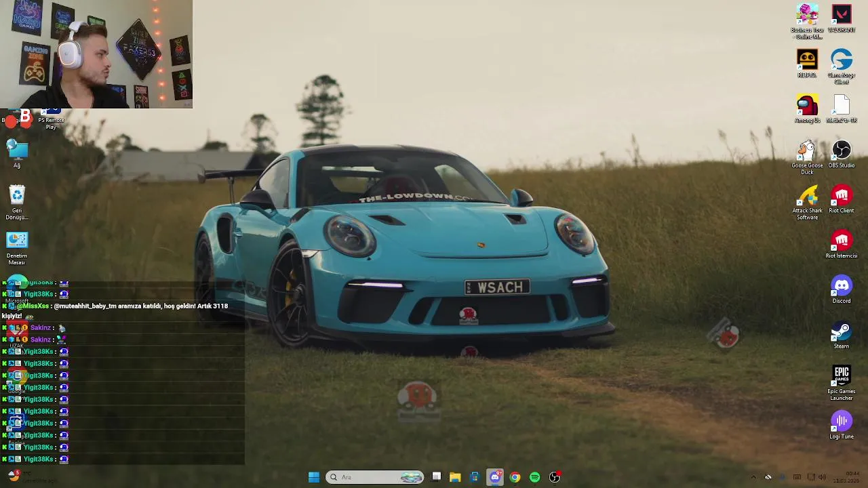Click the taskbar search box Ara
The height and width of the screenshot is (488, 868).
point(375,477)
